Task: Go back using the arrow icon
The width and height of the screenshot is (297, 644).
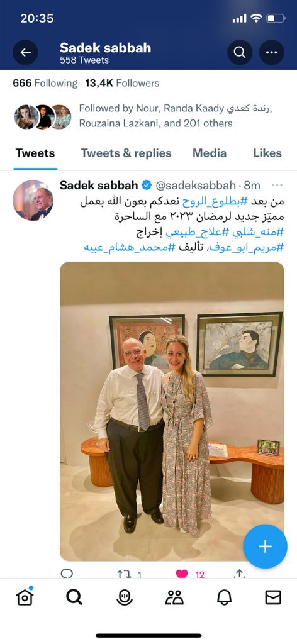Action: pos(25,52)
